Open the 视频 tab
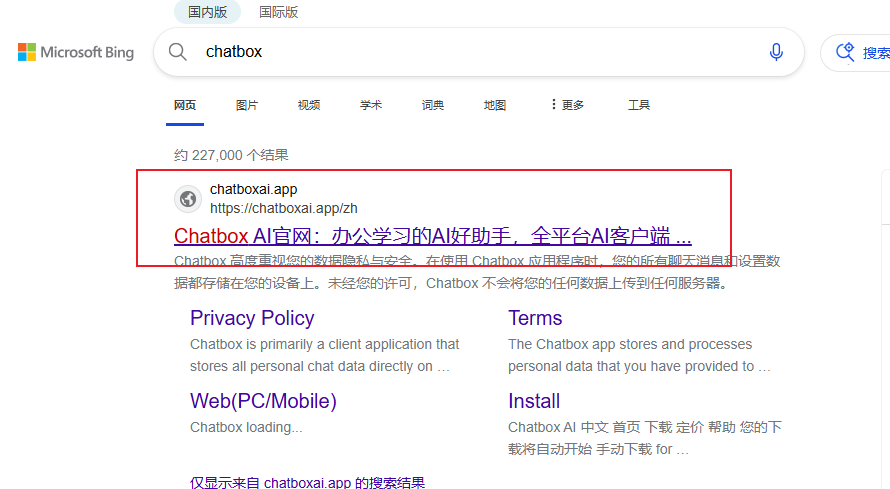Image resolution: width=890 pixels, height=489 pixels. click(x=309, y=105)
